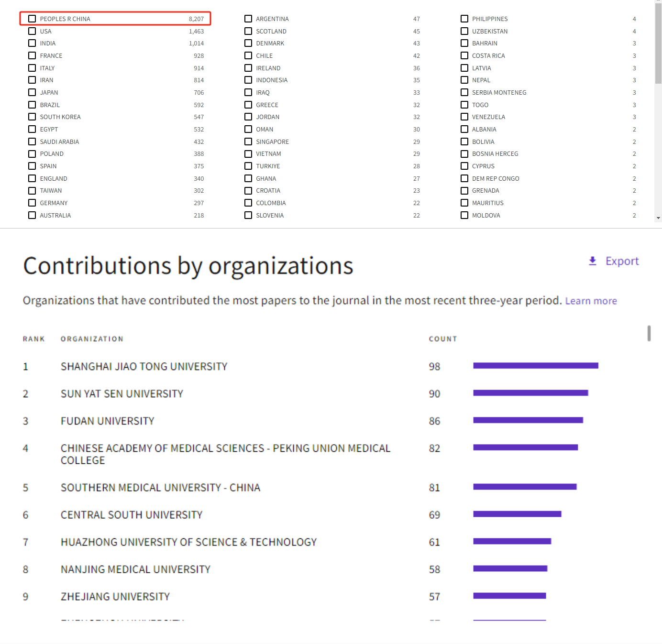Screen dimensions: 662x644
Task: Select Chinese Academy of Medical Sciences entry
Action: click(226, 454)
